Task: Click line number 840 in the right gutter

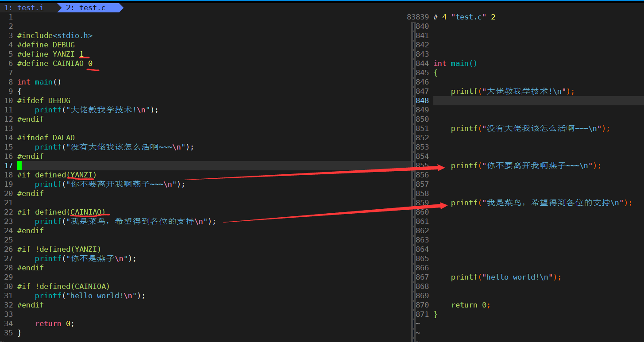Action: (x=423, y=26)
